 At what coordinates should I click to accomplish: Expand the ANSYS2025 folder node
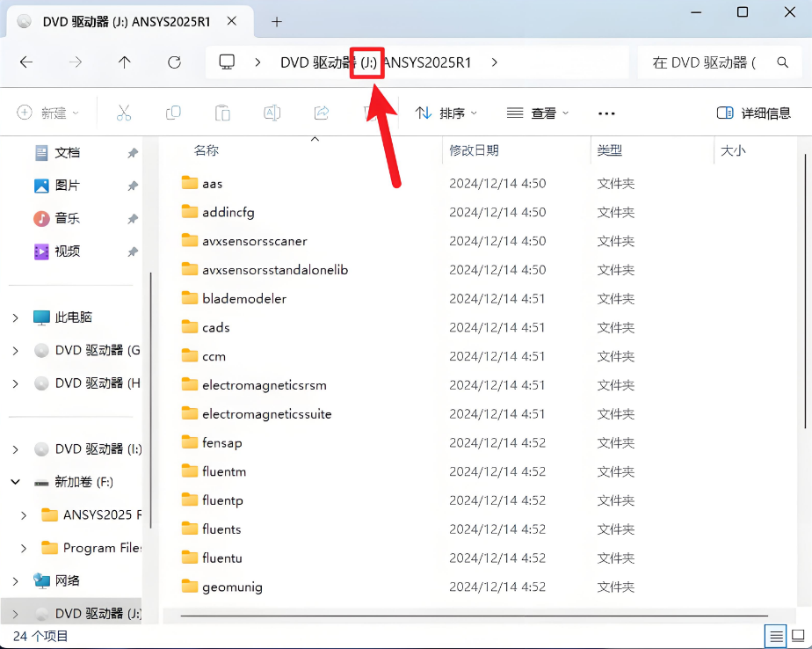pos(24,515)
